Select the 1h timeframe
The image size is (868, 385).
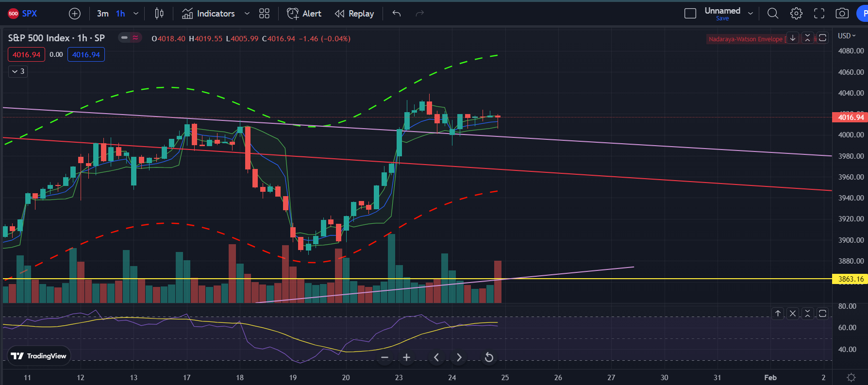pos(120,14)
